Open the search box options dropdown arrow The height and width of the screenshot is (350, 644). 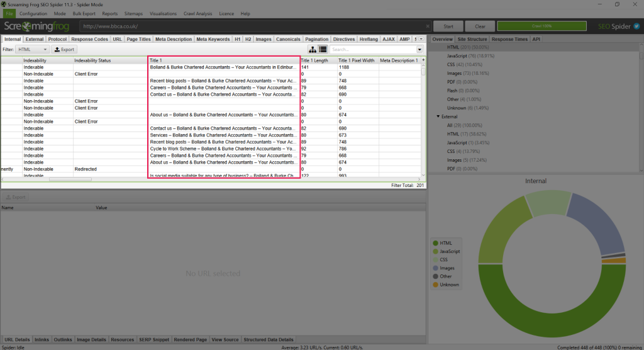click(x=419, y=49)
